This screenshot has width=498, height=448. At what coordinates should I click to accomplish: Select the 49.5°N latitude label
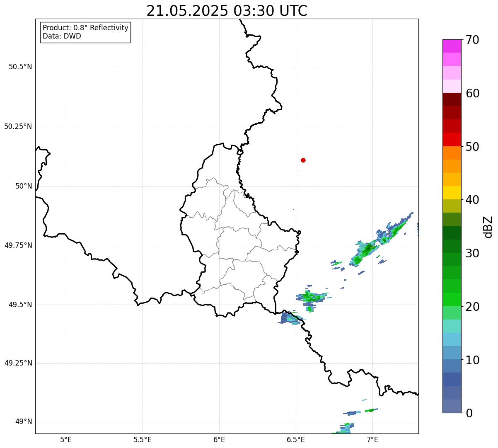[x=20, y=305]
